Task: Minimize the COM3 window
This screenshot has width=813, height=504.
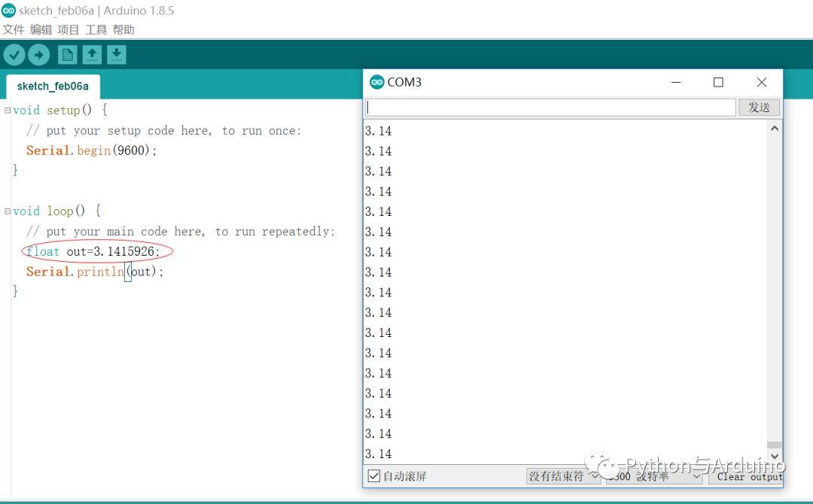Action: pos(676,82)
